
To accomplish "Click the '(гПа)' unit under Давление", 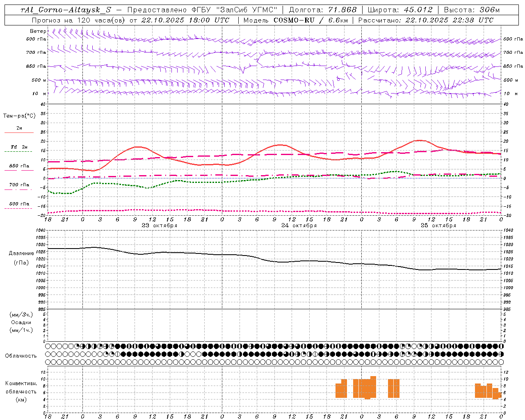I will [x=21, y=262].
